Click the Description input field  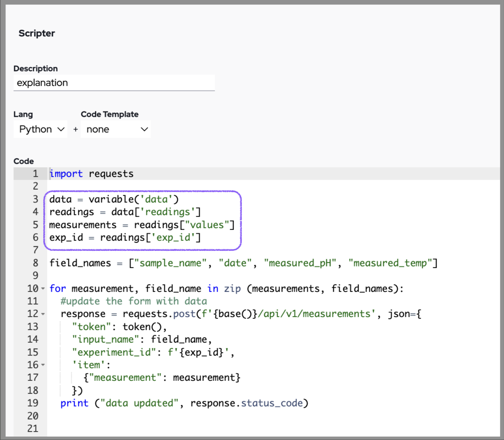114,83
